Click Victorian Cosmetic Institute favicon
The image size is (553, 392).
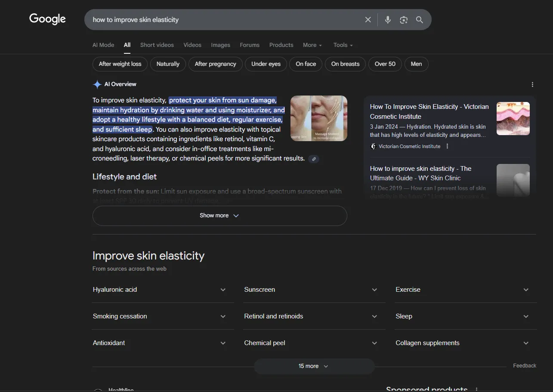[373, 146]
